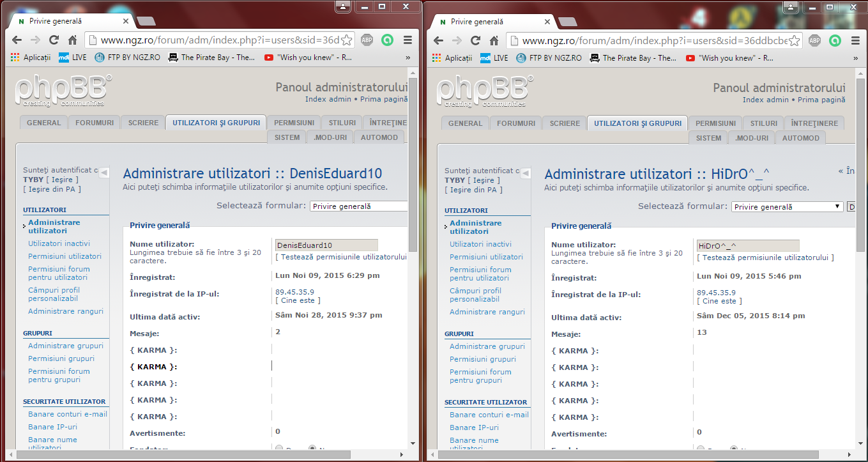
Task: Click 'Testează permisiunile utilizatorului' for HiDrO^_^
Action: pos(765,258)
